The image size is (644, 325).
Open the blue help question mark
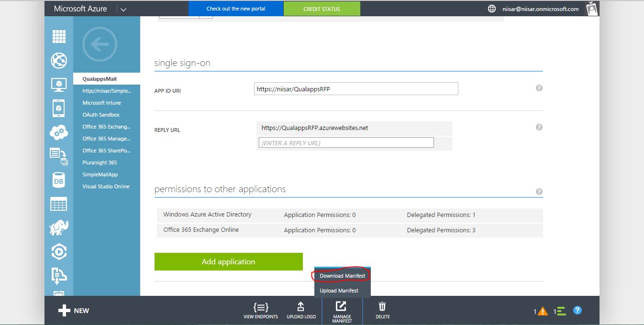(x=577, y=310)
